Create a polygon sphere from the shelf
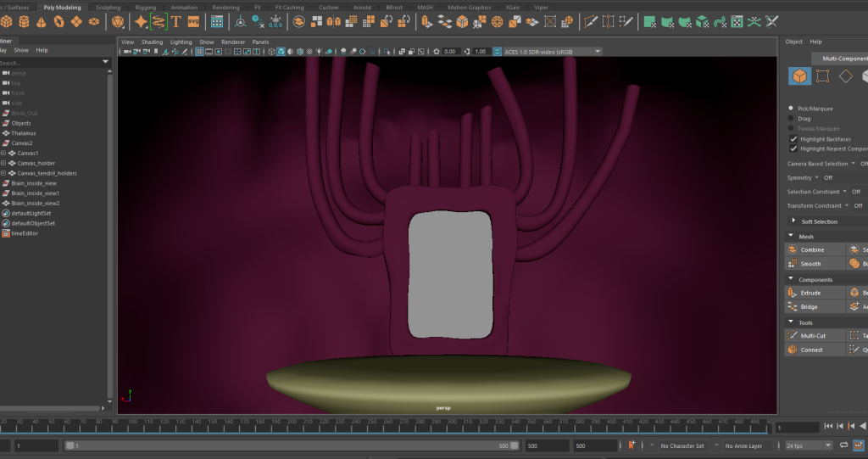Image resolution: width=868 pixels, height=459 pixels. [x=6, y=21]
